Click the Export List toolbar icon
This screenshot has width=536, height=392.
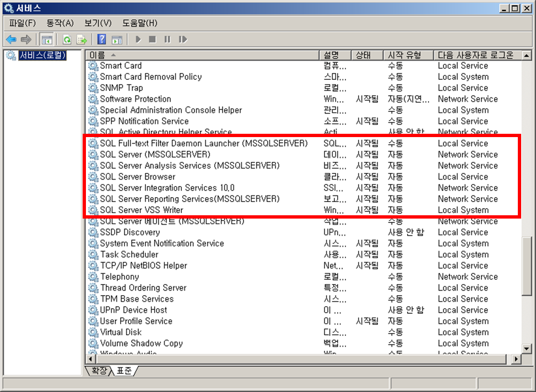click(x=82, y=40)
